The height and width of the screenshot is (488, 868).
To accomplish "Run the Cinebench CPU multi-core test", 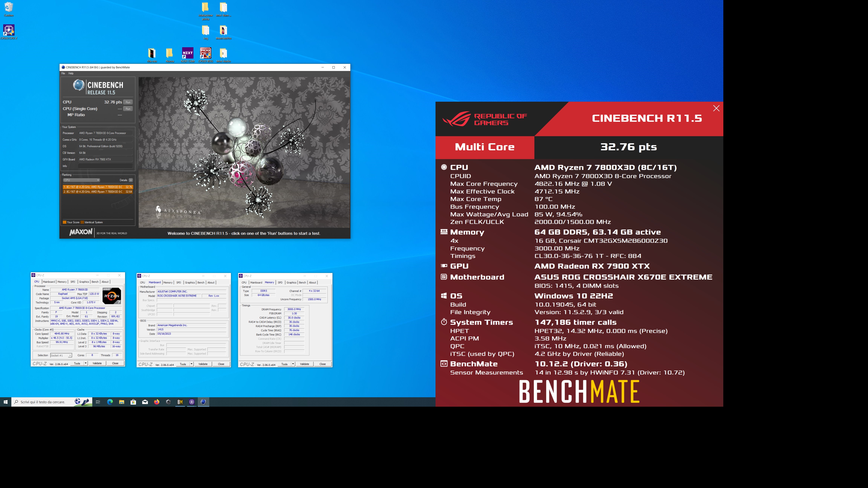I will tap(128, 102).
